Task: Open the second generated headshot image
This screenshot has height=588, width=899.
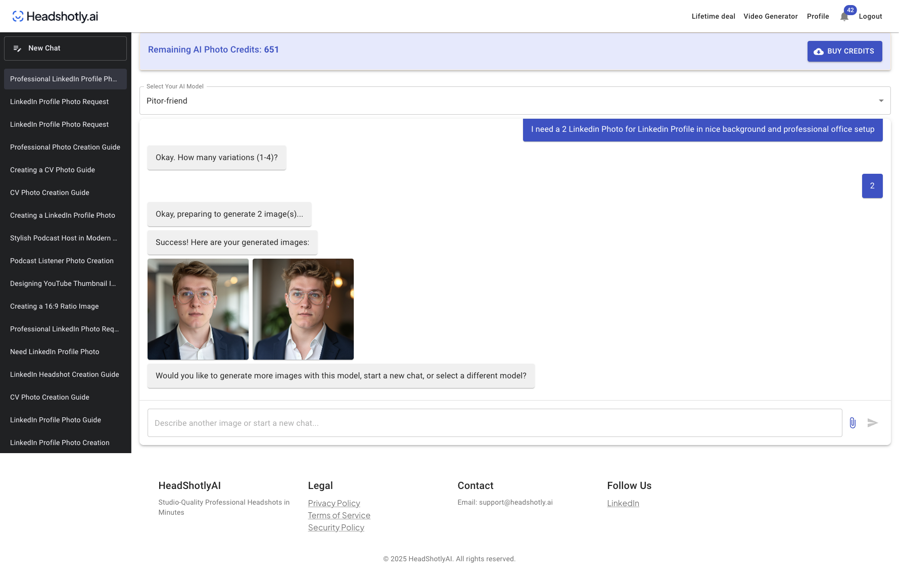Action: (x=303, y=309)
